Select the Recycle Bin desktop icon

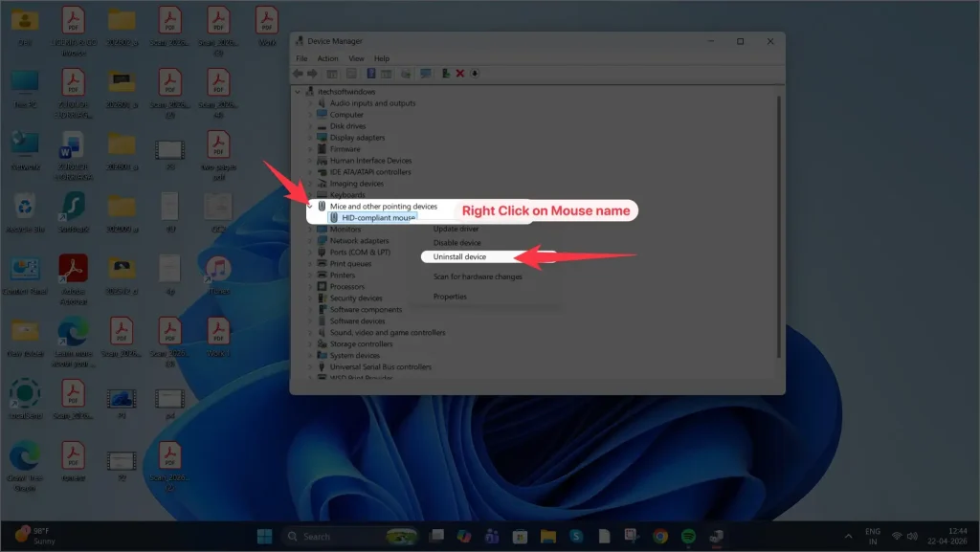25,213
